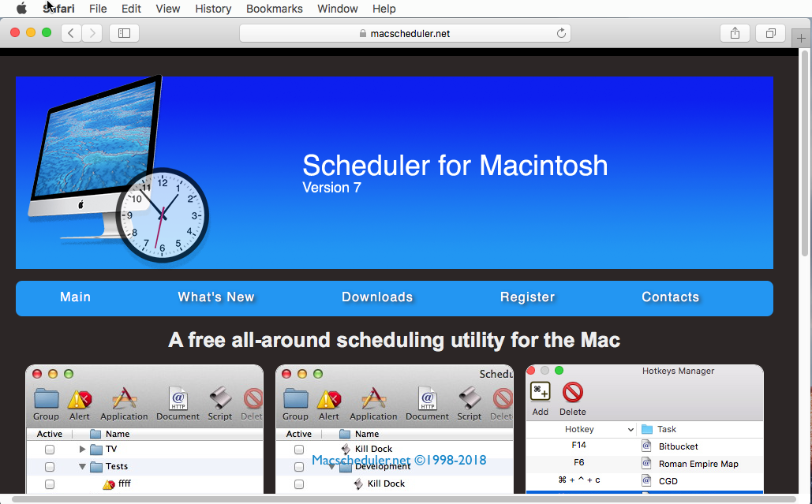Click Delete icon in Hotkeys Manager
812x504 pixels.
573,399
